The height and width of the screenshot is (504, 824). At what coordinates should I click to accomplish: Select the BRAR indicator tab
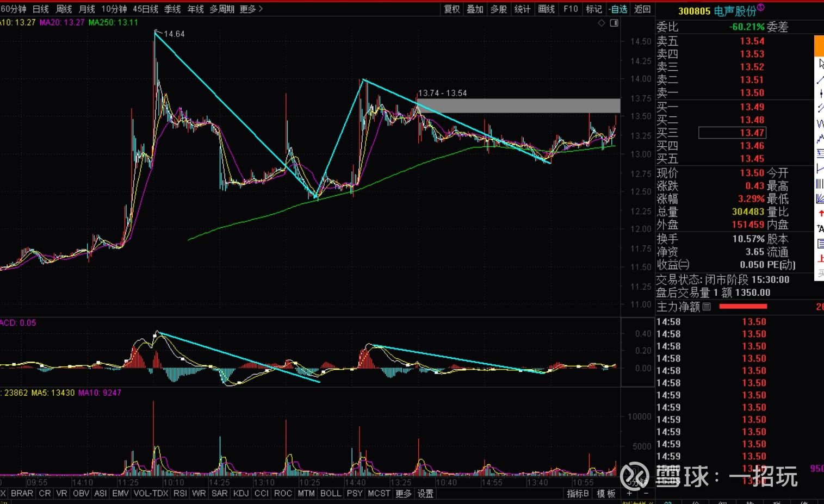pos(22,494)
